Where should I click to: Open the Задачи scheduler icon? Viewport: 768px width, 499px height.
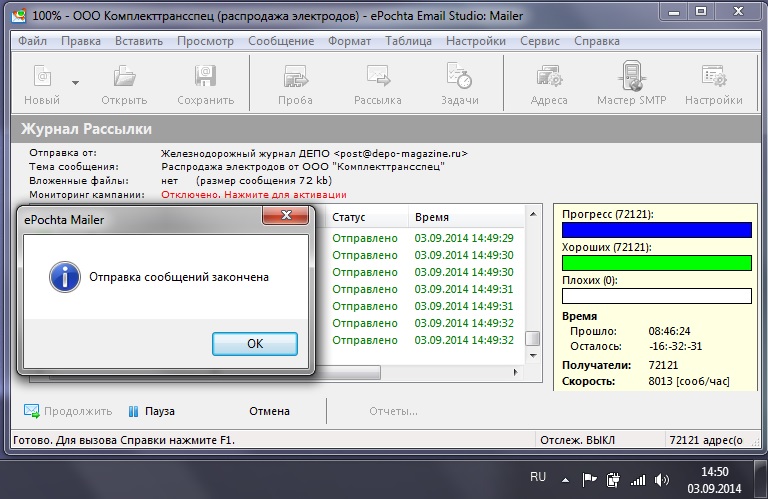[x=459, y=76]
